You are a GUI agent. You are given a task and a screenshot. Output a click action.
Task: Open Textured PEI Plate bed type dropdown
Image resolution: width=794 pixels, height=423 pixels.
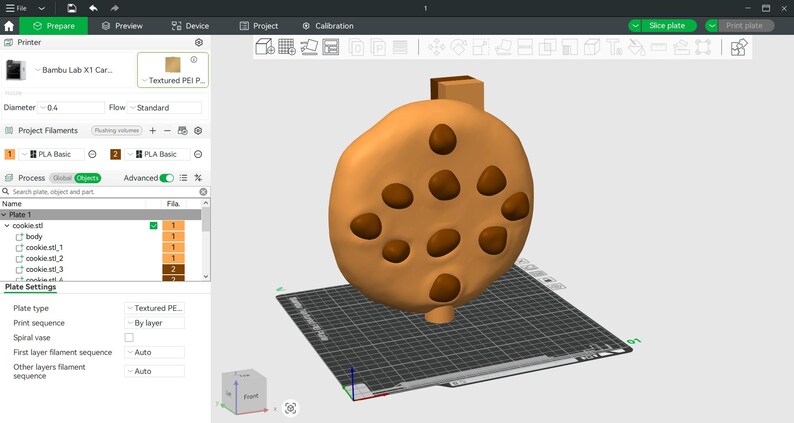click(173, 70)
